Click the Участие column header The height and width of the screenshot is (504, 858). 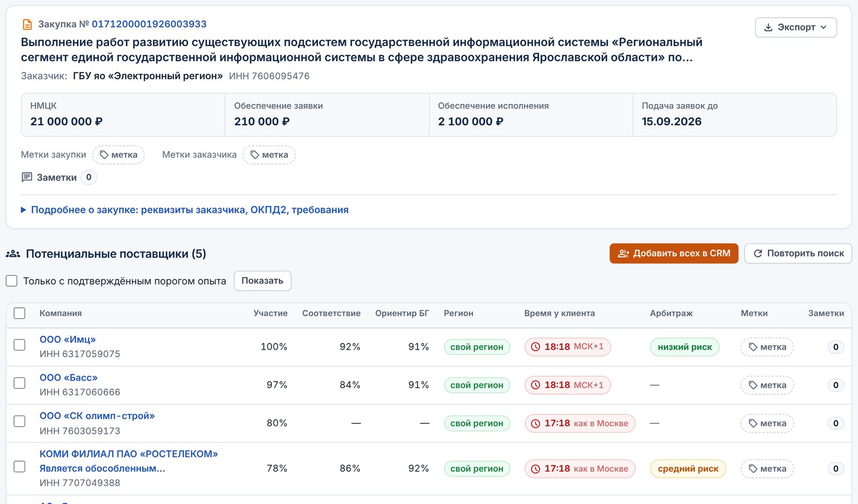pos(270,314)
